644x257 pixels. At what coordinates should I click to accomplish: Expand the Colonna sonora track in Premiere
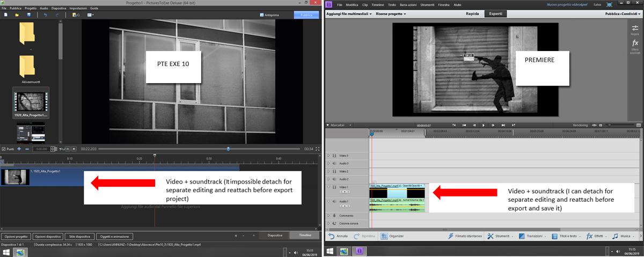[328, 223]
